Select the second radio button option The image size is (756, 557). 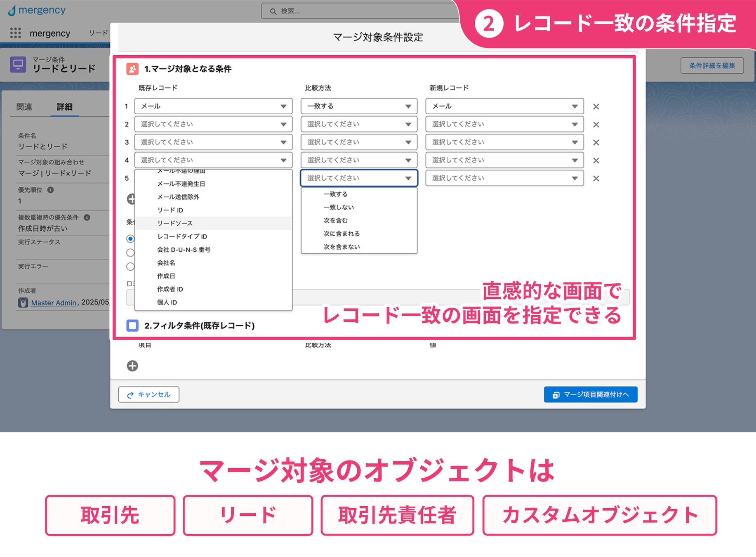[x=130, y=253]
